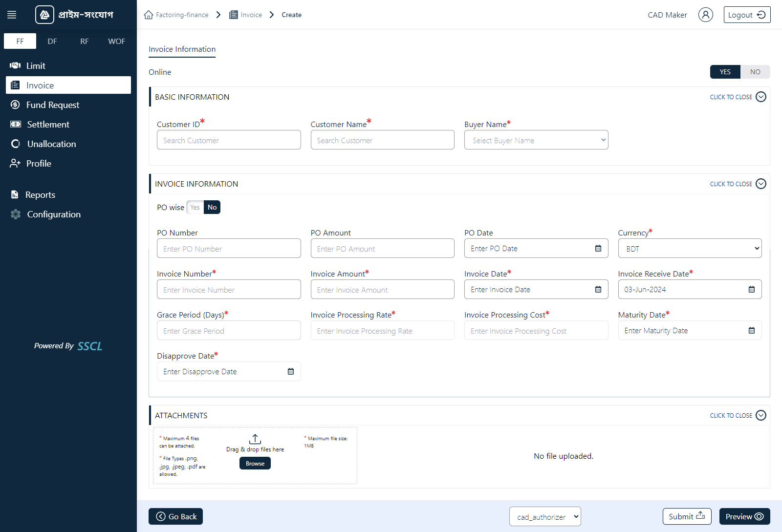Collapse the Invoice Information section
782x532 pixels.
point(738,184)
